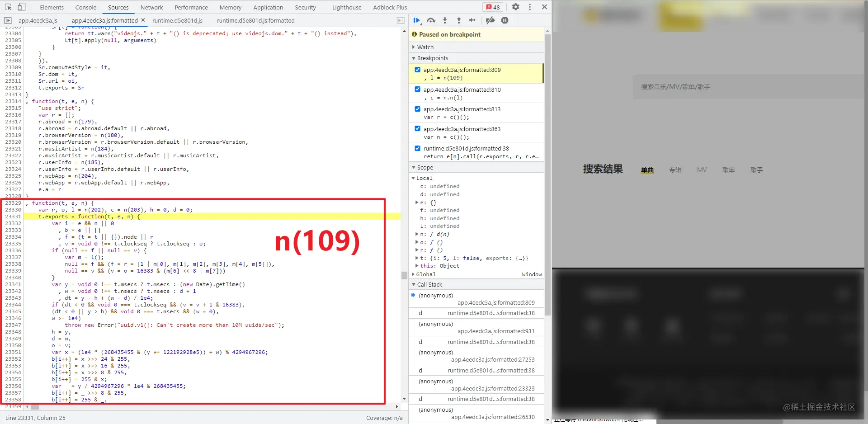Uncheck breakpoint at app.4eedc3a.js:formatted:863
868x424 pixels.
tap(418, 128)
